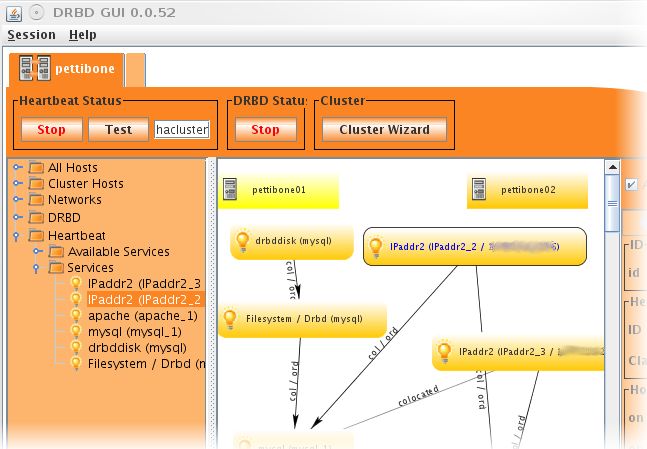Click lightbulb icon beside mysql tree item

76,331
